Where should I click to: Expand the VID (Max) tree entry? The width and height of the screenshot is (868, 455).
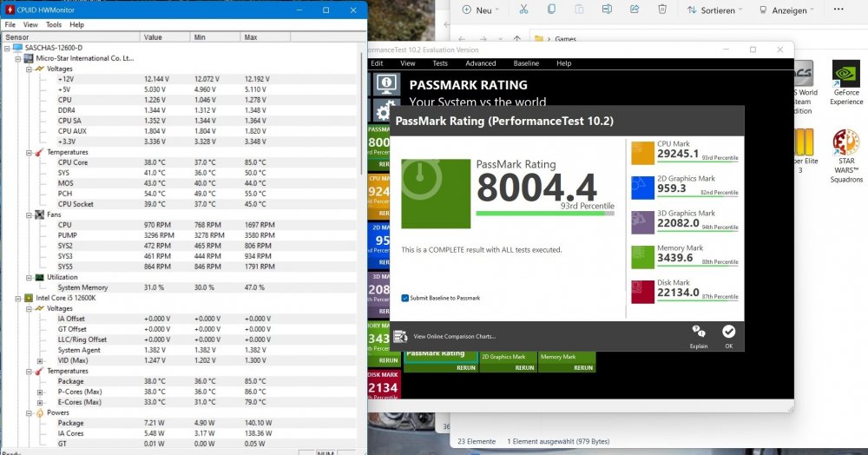click(40, 360)
